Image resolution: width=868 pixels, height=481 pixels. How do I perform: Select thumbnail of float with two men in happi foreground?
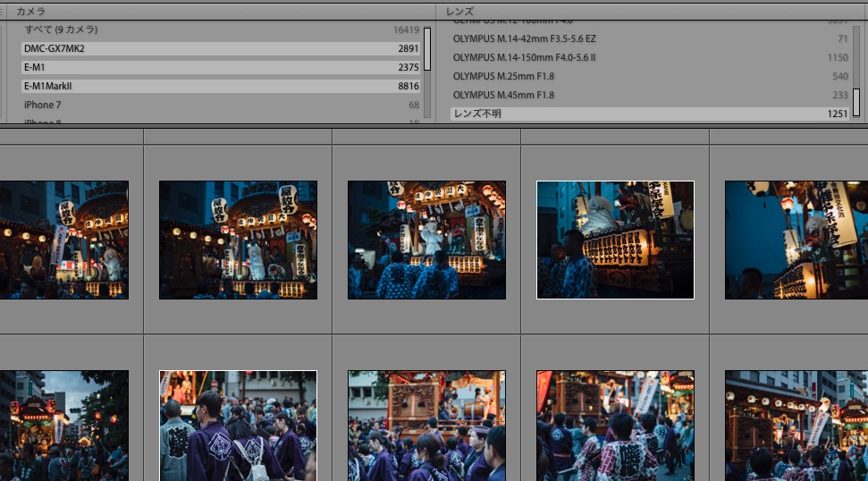pos(426,240)
